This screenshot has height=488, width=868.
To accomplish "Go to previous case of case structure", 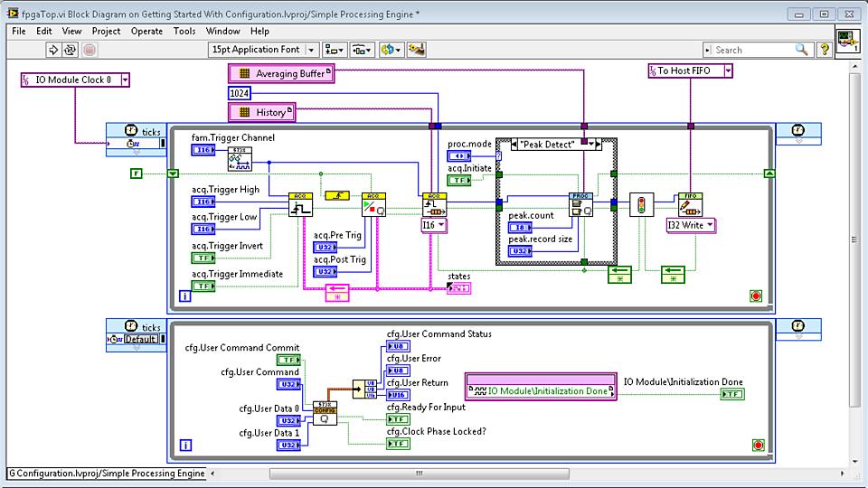I will point(514,145).
